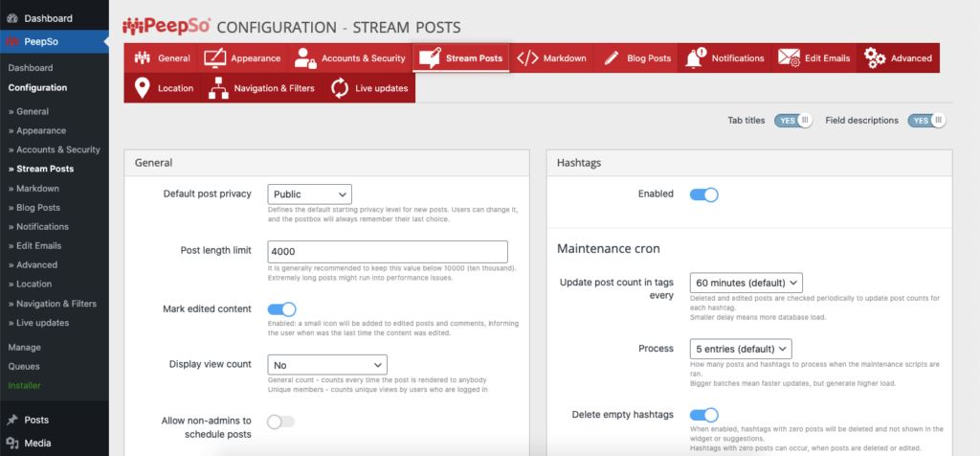Screen dimensions: 980x456
Task: Click the Blog Posts pencil icon
Action: tap(612, 58)
